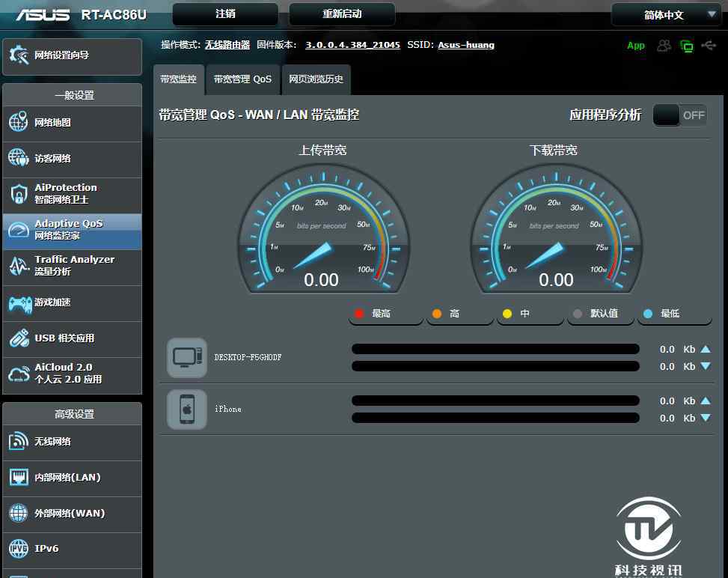Screen dimensions: 728x578
Task: Select the orange 高 priority swatch
Action: (436, 314)
